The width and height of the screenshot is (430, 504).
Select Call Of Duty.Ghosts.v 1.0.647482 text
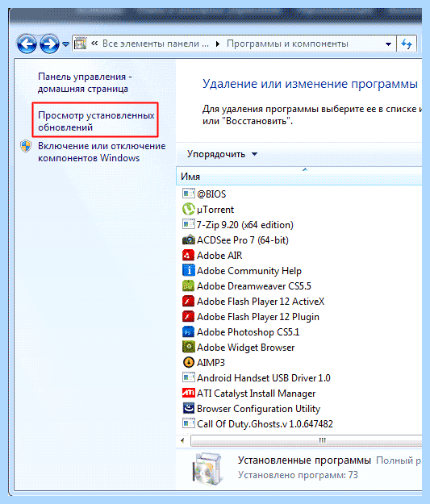265,424
